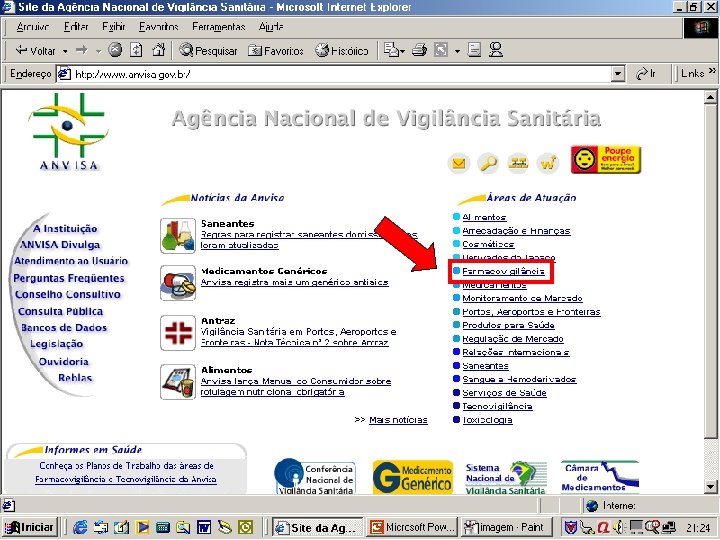The height and width of the screenshot is (540, 720).
Task: Select Perguntas Freqüentes in side menu
Action: pyautogui.click(x=69, y=278)
